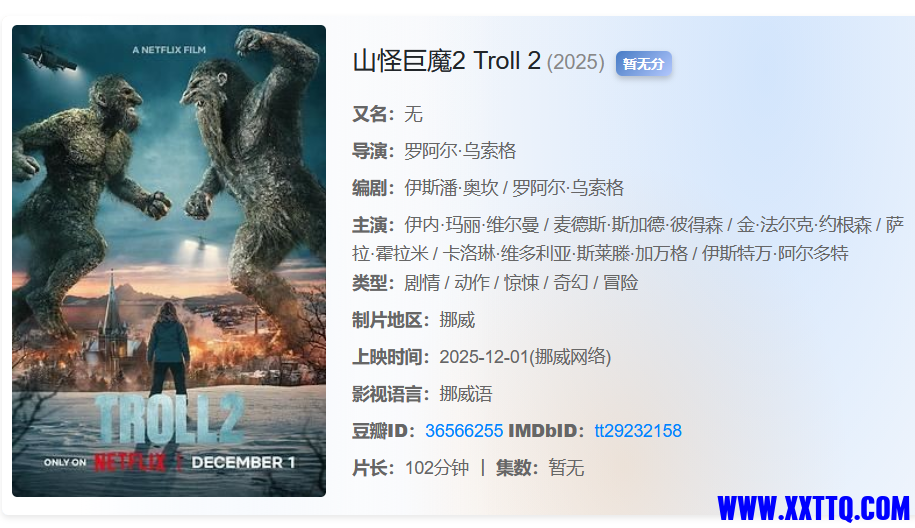Click the movie title 山怪巨魔2 Troll 2
915x528 pixels.
click(446, 61)
